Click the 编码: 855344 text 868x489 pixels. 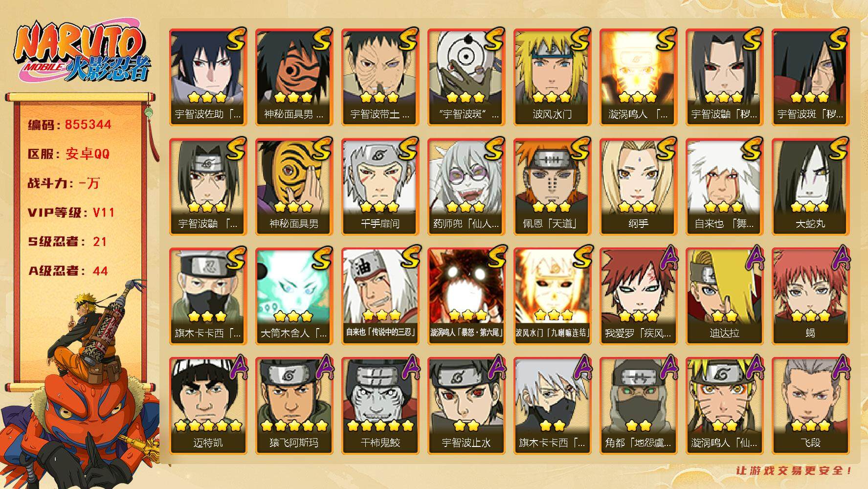pyautogui.click(x=69, y=125)
